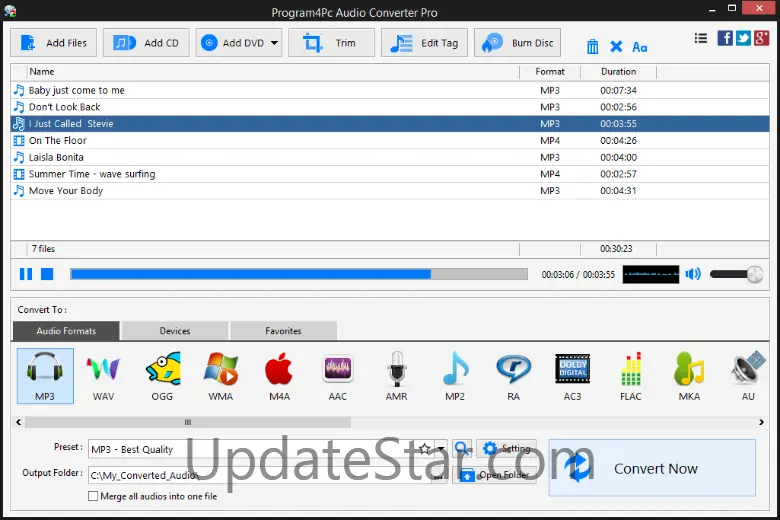Enable Merge all audios into one file
This screenshot has width=780, height=520.
coord(93,496)
